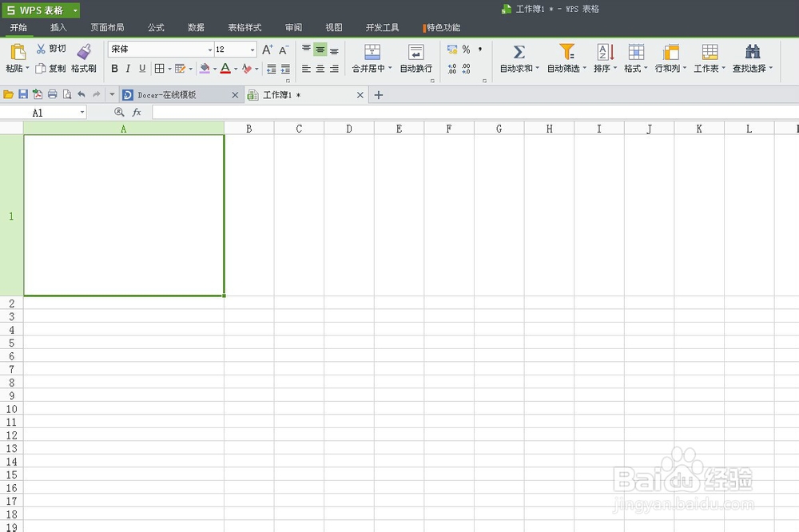Click the open folder icon in quick toolbar

9,94
